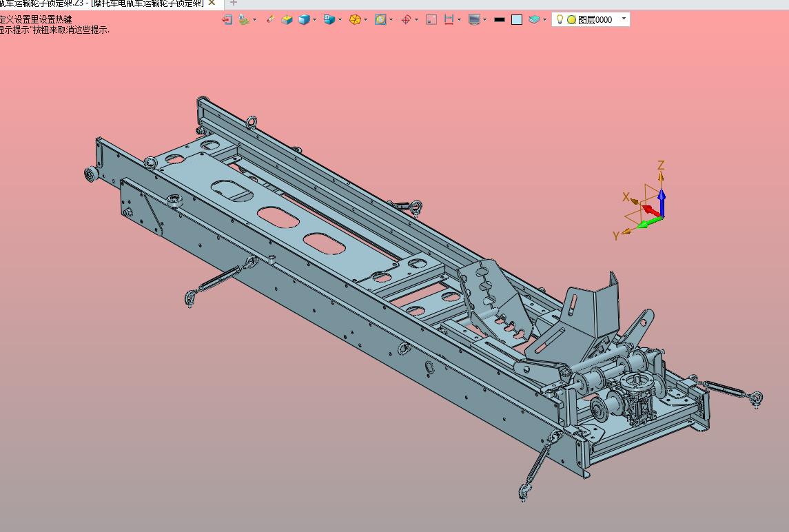Click the teal layer stack icon
This screenshot has height=532, width=789.
click(535, 19)
